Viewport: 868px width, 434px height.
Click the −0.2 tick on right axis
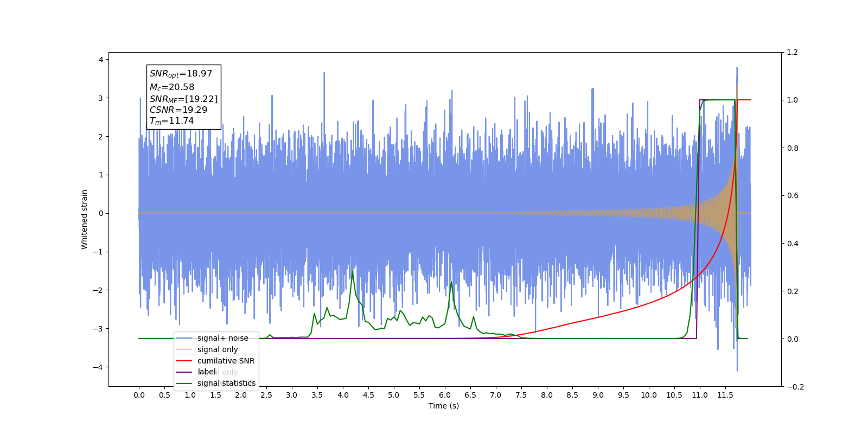[x=795, y=387]
